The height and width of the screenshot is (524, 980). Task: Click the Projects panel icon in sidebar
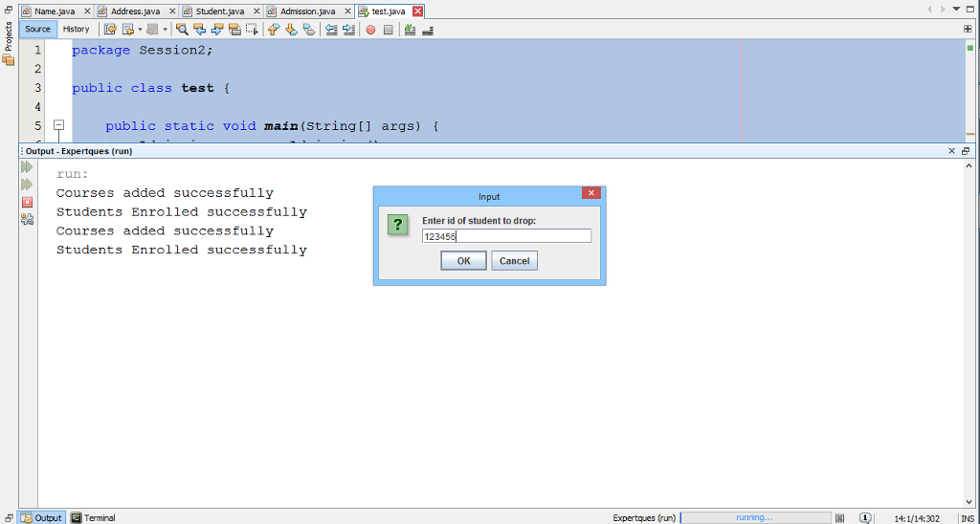tap(8, 60)
